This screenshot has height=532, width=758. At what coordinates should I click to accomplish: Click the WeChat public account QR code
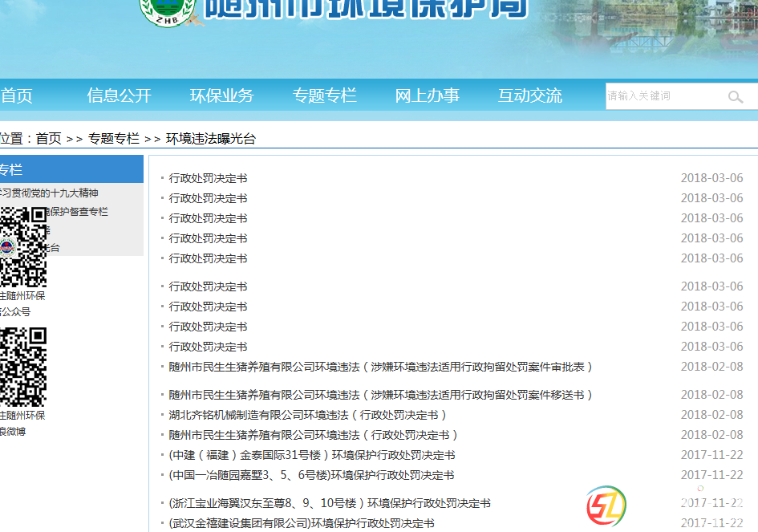23,246
